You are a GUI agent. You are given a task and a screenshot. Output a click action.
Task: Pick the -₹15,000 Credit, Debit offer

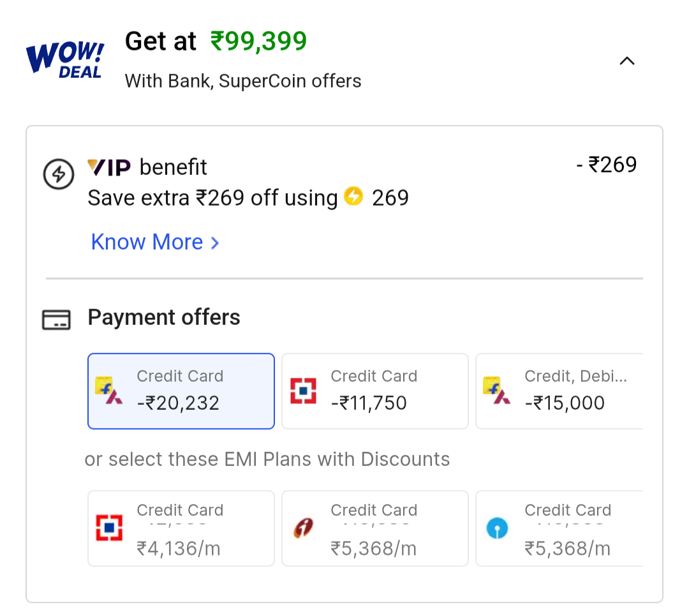(559, 391)
